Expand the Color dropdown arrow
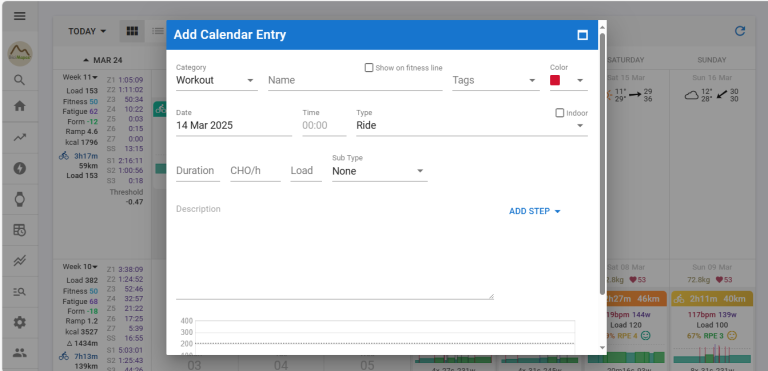Image resolution: width=768 pixels, height=371 pixels. [580, 80]
